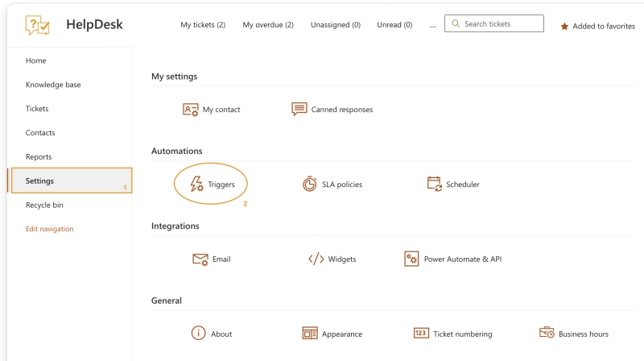Viewport: 644px width, 361px height.
Task: Click the Appearance layout icon
Action: [310, 334]
